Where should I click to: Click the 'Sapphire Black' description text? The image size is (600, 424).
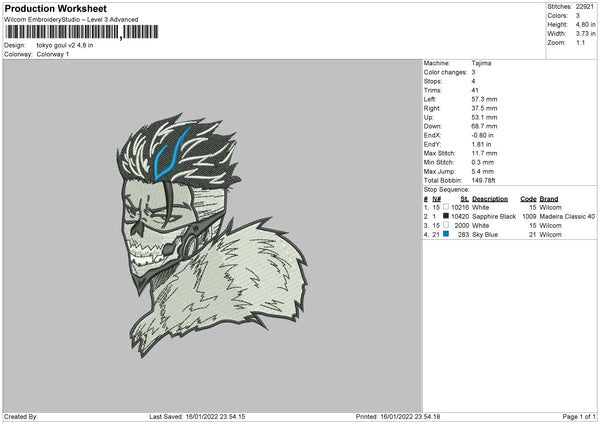pyautogui.click(x=494, y=217)
